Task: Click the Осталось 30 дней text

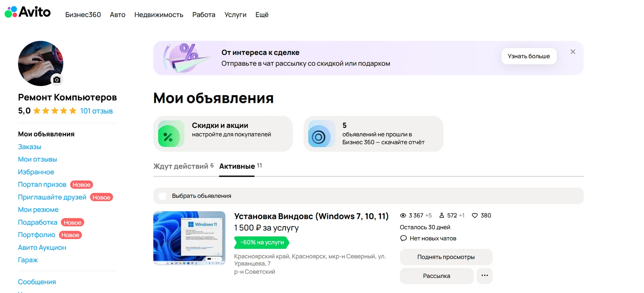Action: (x=425, y=227)
